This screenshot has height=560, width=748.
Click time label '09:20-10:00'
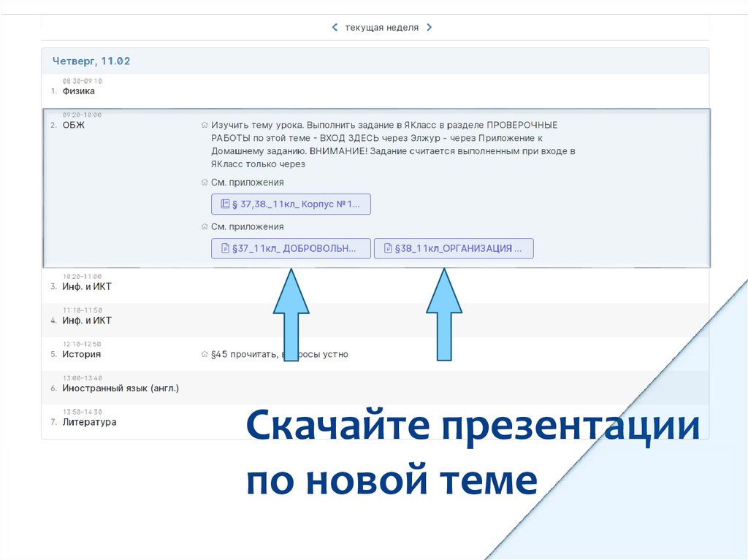(83, 115)
